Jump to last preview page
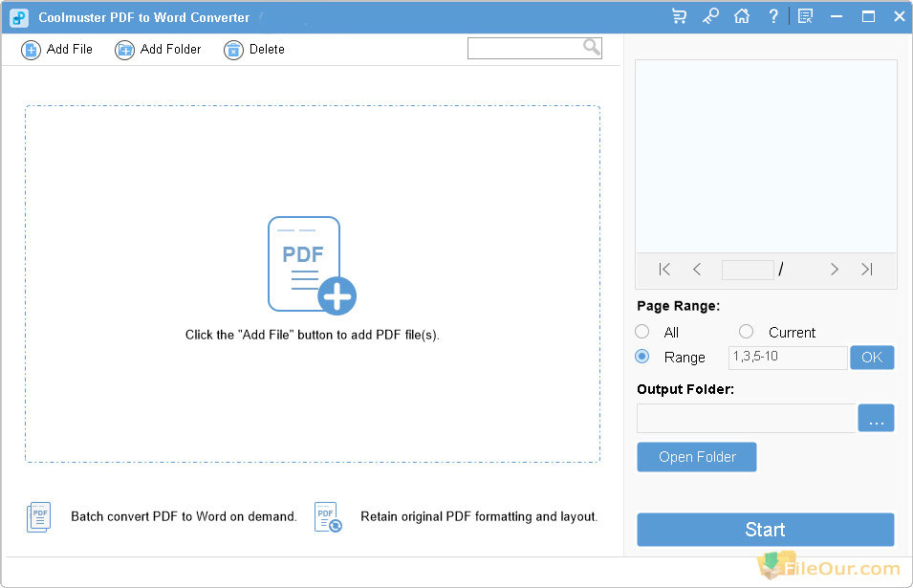The width and height of the screenshot is (913, 588). [x=867, y=270]
